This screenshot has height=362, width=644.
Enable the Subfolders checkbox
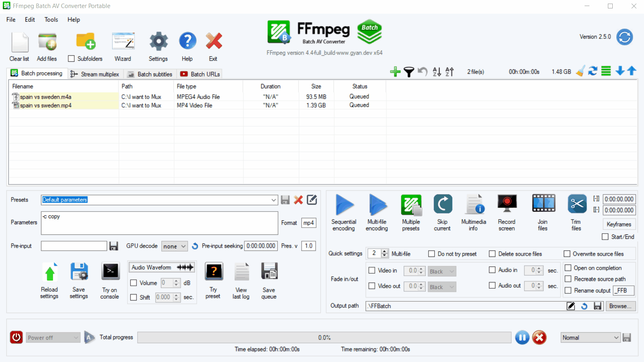click(71, 59)
